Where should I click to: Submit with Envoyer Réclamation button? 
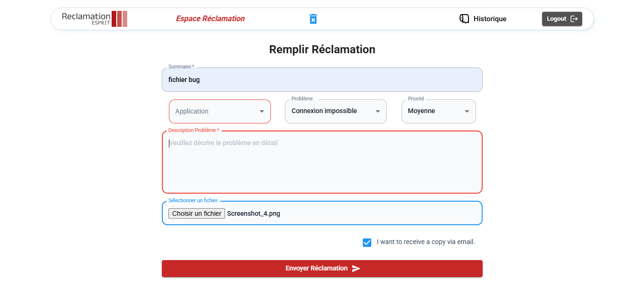(x=322, y=269)
